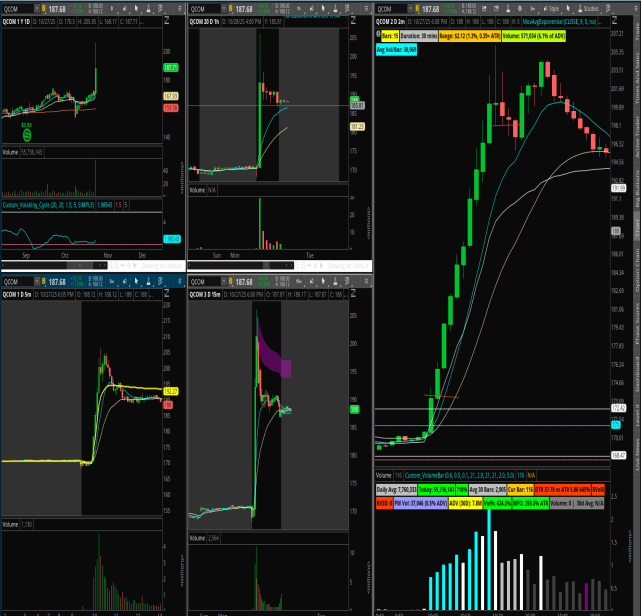
Task: Select the pointer drawing tool in the right chart toolbar
Action: (x=568, y=9)
